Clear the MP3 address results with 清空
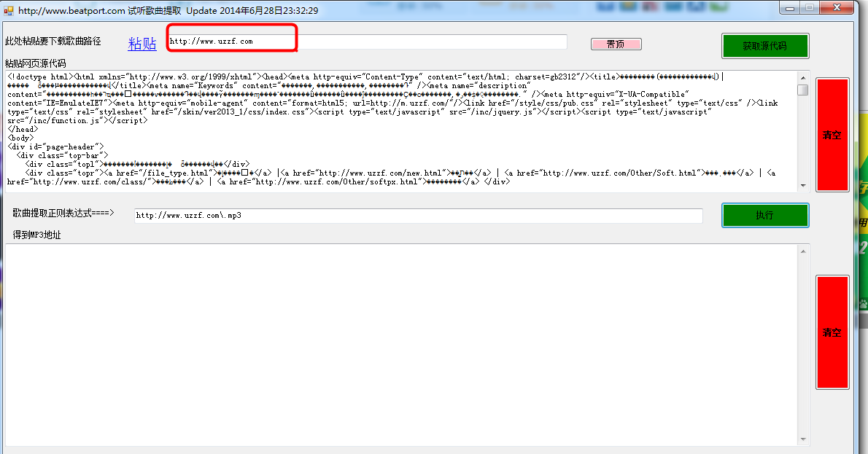 832,332
